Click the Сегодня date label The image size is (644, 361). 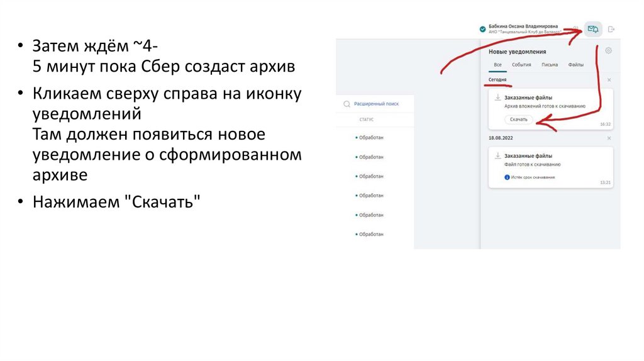[x=497, y=80]
